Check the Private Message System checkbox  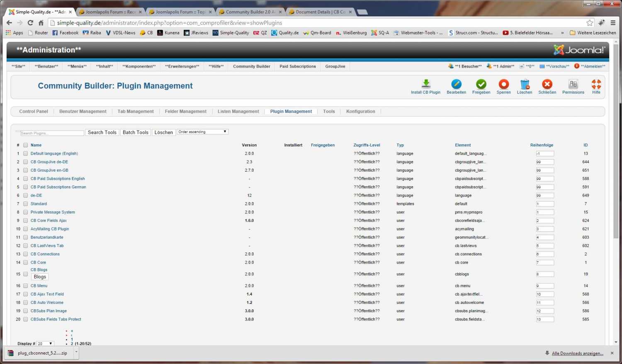click(26, 212)
